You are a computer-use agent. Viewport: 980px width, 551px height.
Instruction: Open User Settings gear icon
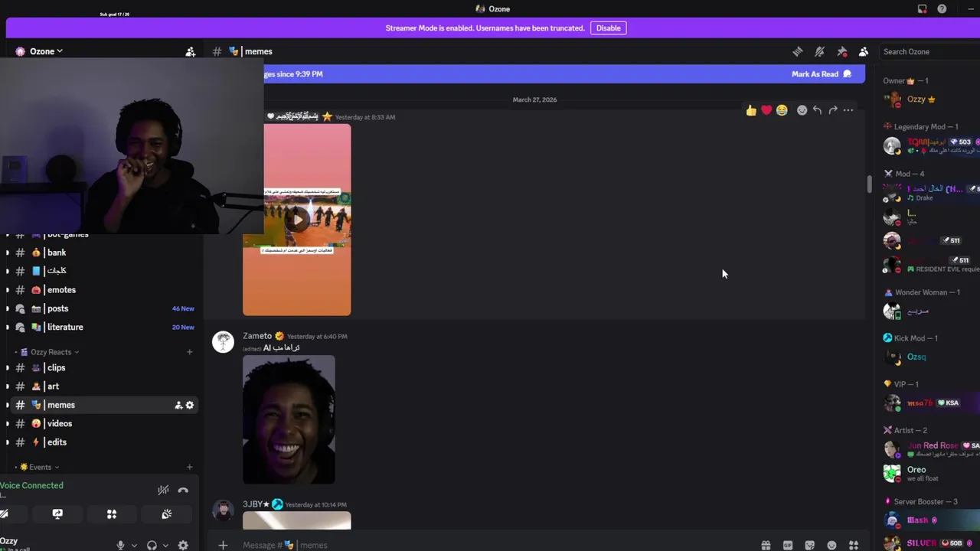(183, 545)
